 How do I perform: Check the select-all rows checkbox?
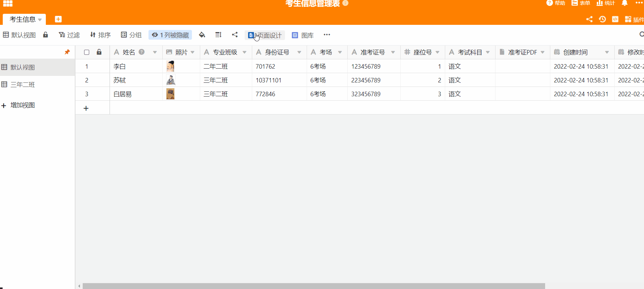tap(87, 52)
